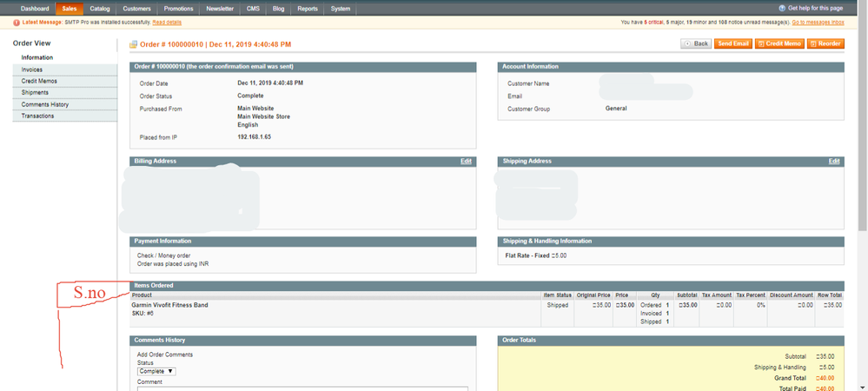Open the System menu
This screenshot has height=391, width=868.
pyautogui.click(x=341, y=9)
